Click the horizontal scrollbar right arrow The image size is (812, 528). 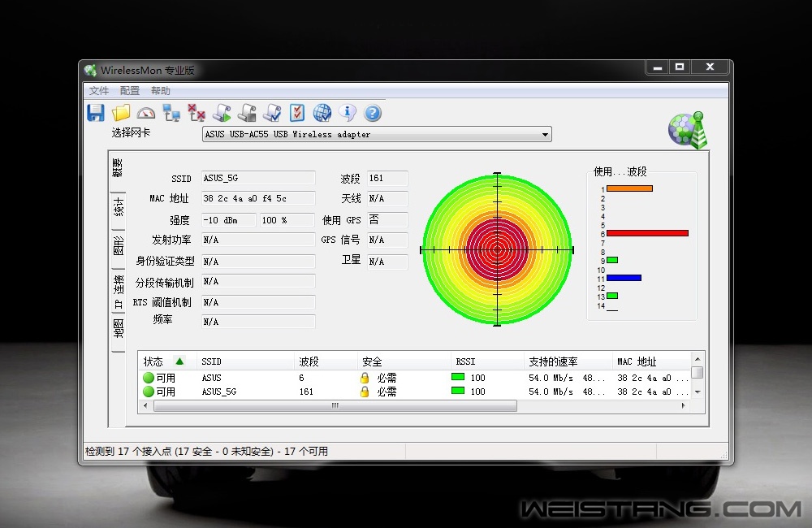[684, 405]
